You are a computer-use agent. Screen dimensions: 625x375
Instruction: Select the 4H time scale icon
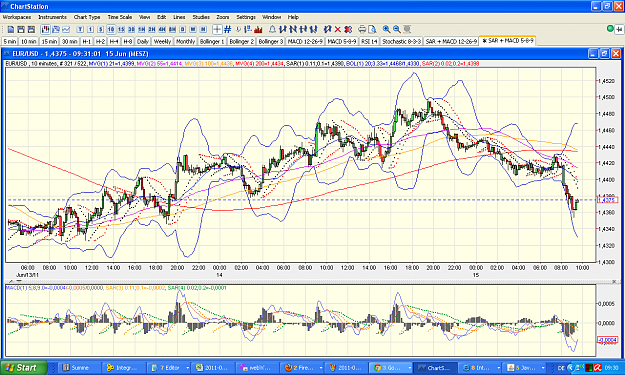162,29
